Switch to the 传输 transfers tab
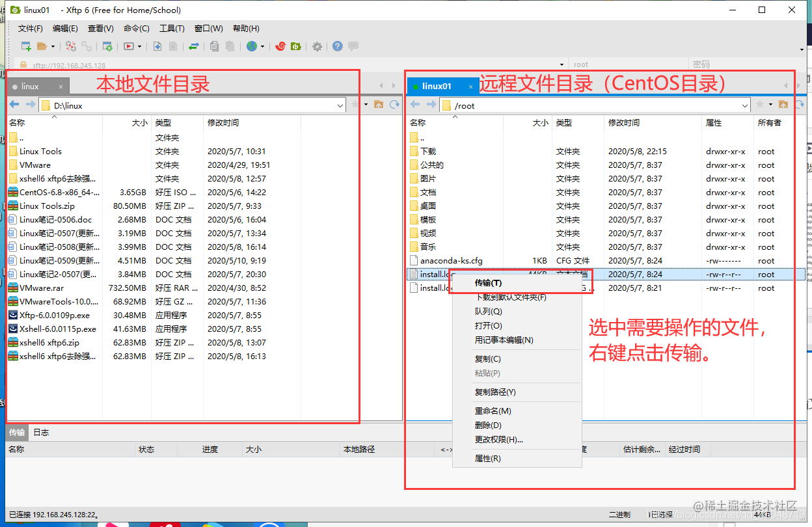812x527 pixels. point(17,432)
